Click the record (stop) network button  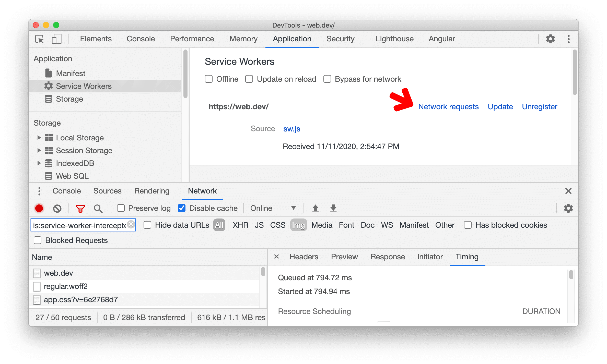point(39,208)
